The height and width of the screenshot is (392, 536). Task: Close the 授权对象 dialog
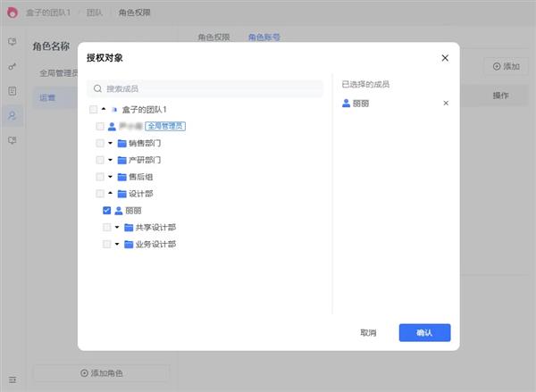point(445,58)
